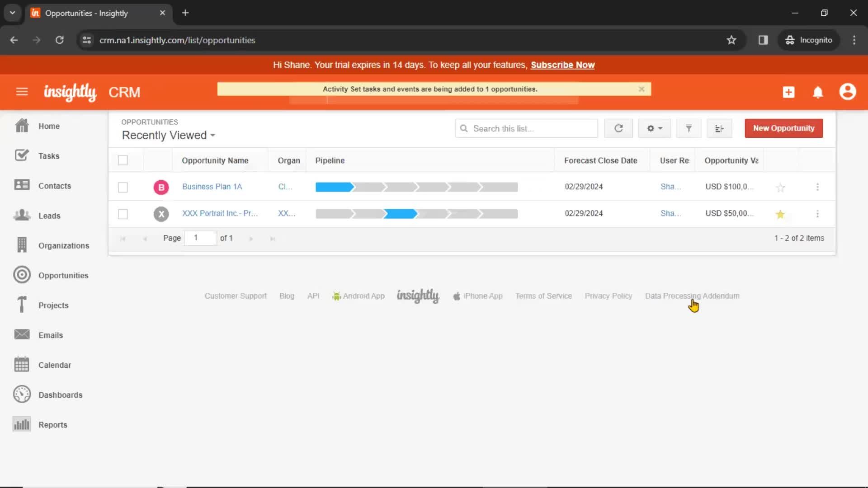The height and width of the screenshot is (488, 868).
Task: Check the XXX Portrait Inc. row checkbox
Action: coord(123,214)
